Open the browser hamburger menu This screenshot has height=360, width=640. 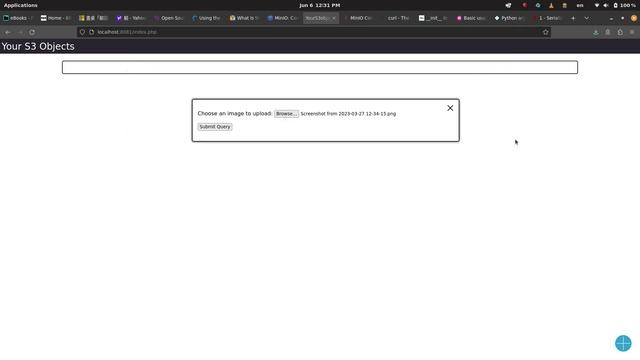(x=632, y=32)
